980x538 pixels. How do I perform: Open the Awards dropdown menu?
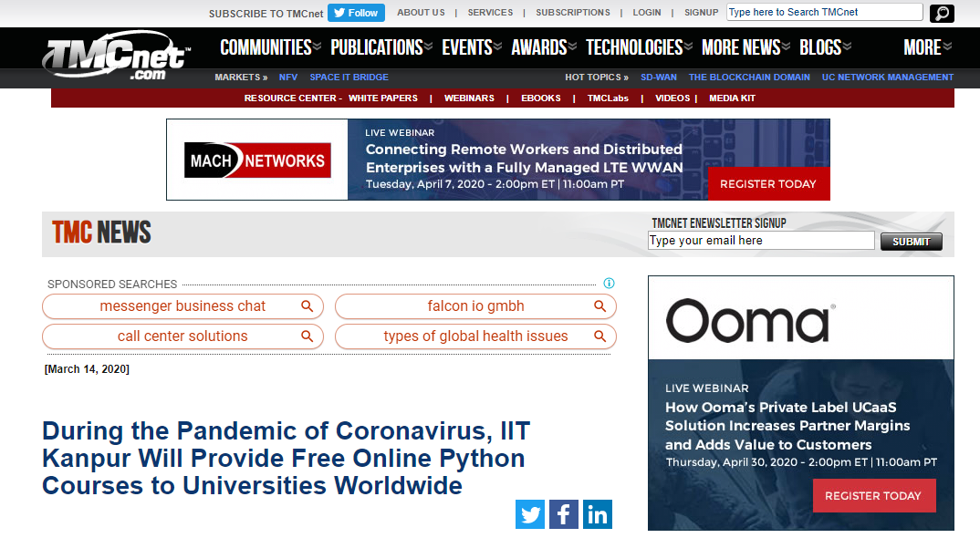544,47
